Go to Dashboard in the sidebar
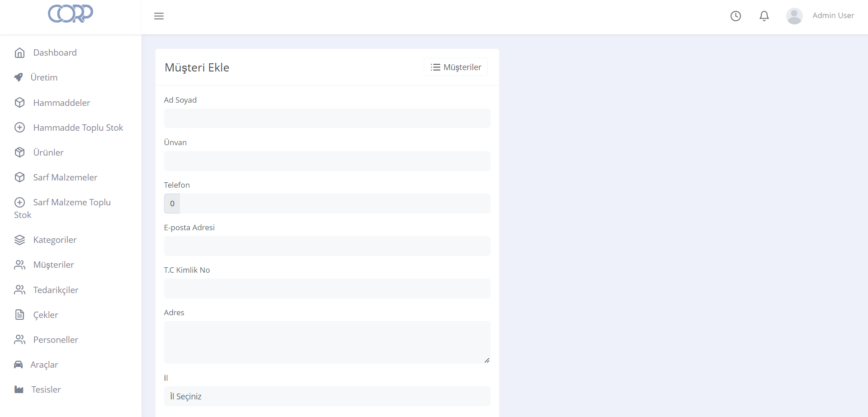 coord(55,52)
